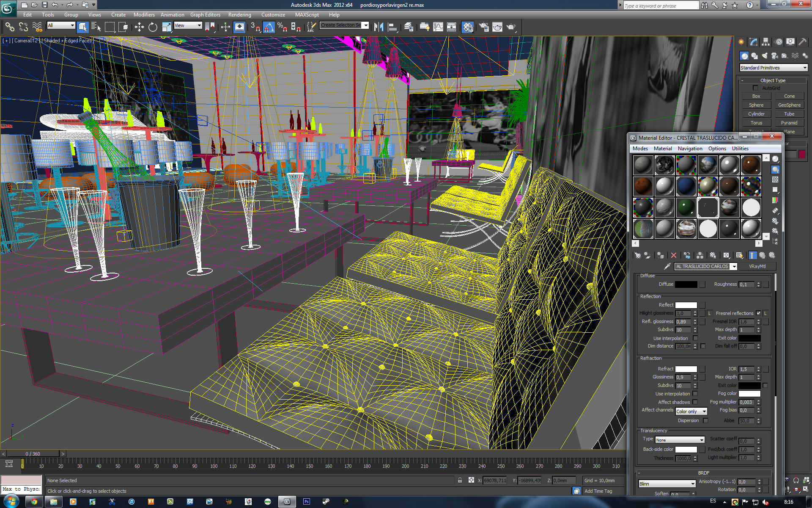The image size is (812, 508).
Task: Open the Material Editor toolbar icon
Action: 467,28
